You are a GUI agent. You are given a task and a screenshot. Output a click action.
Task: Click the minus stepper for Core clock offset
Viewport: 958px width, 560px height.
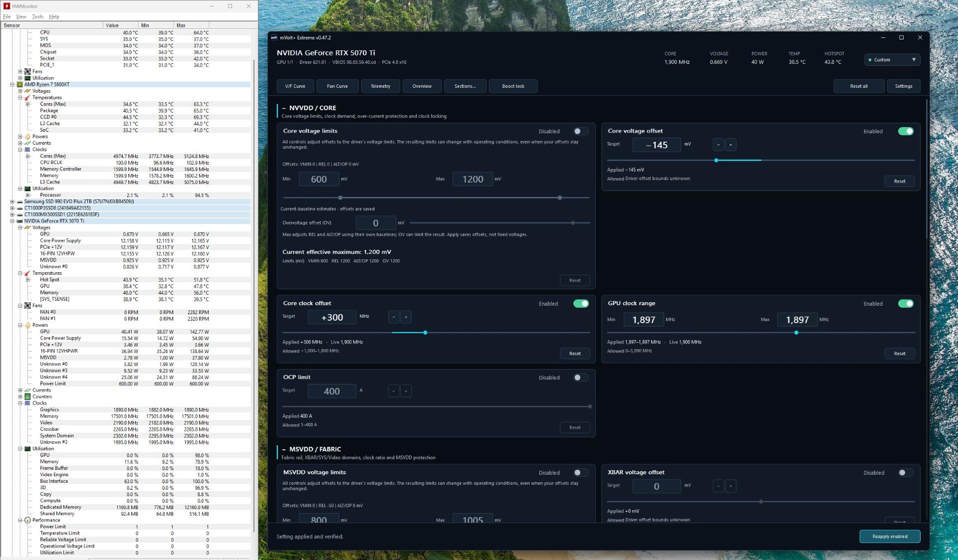tap(394, 317)
